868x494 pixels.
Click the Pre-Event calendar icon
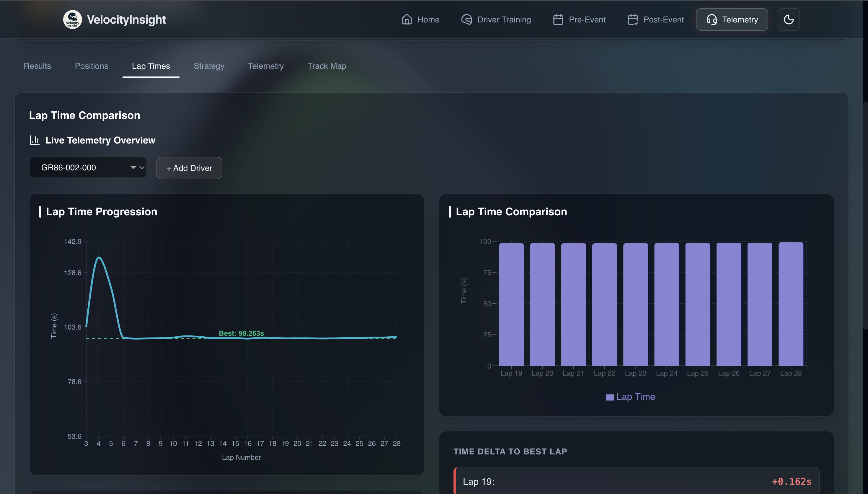click(x=558, y=19)
